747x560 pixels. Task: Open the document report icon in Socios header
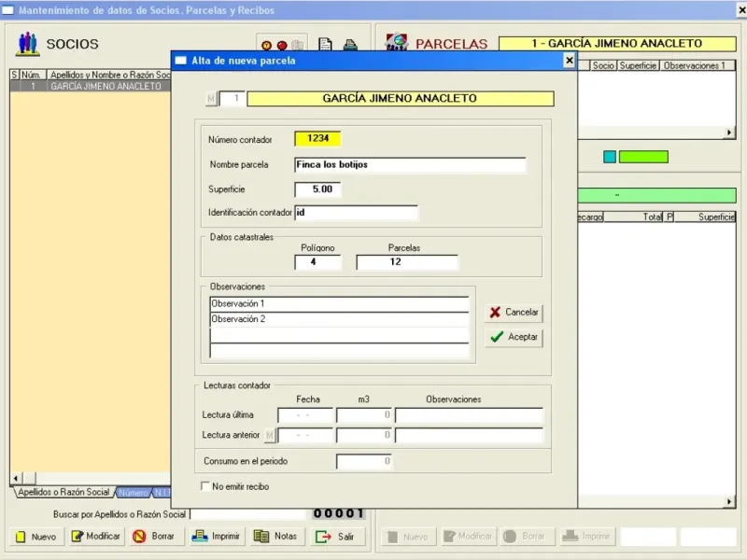click(325, 44)
